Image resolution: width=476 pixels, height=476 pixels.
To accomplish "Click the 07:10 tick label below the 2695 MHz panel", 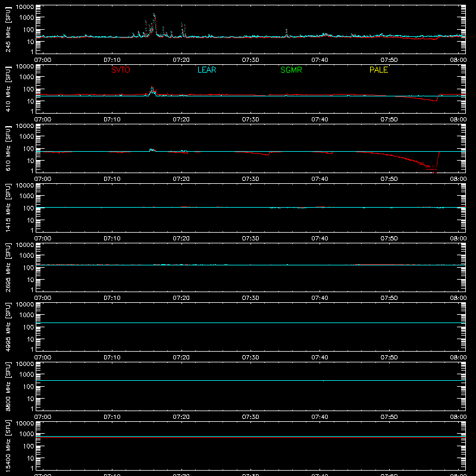I will (112, 298).
